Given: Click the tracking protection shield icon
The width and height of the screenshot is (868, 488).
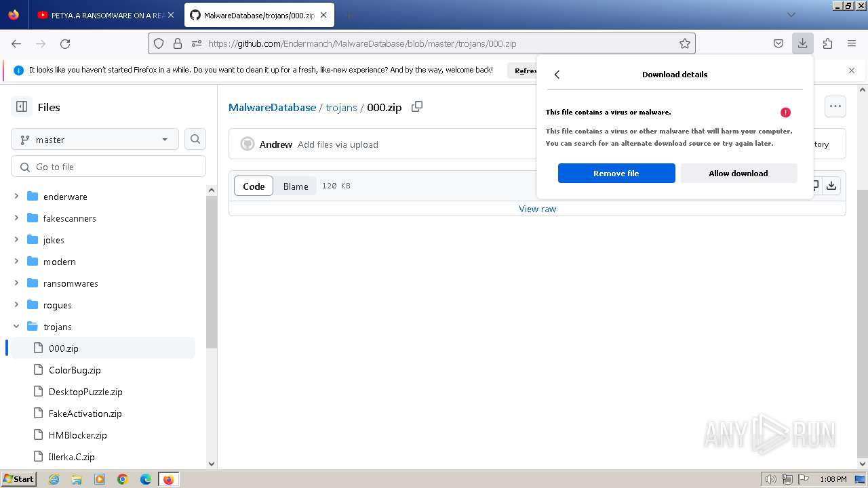Looking at the screenshot, I should [x=159, y=43].
